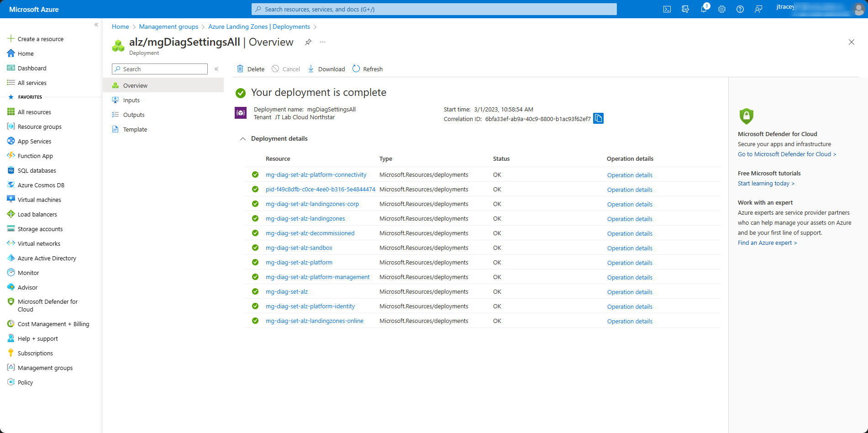
Task: Open the portal Settings gear icon
Action: click(721, 9)
